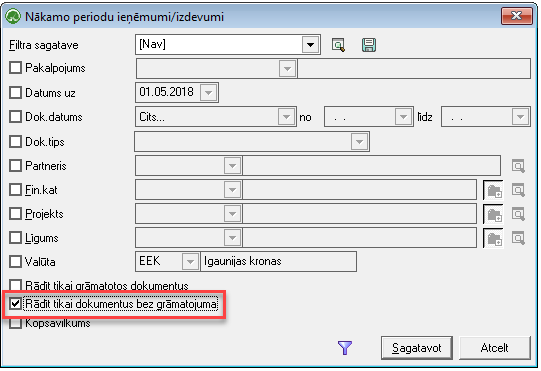Enable the Fin.kat checkbox
The height and width of the screenshot is (371, 541).
[x=16, y=189]
